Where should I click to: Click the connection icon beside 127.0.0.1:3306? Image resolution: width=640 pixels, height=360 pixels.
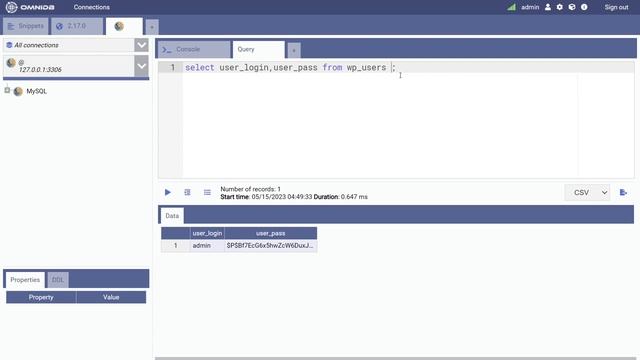(11, 63)
